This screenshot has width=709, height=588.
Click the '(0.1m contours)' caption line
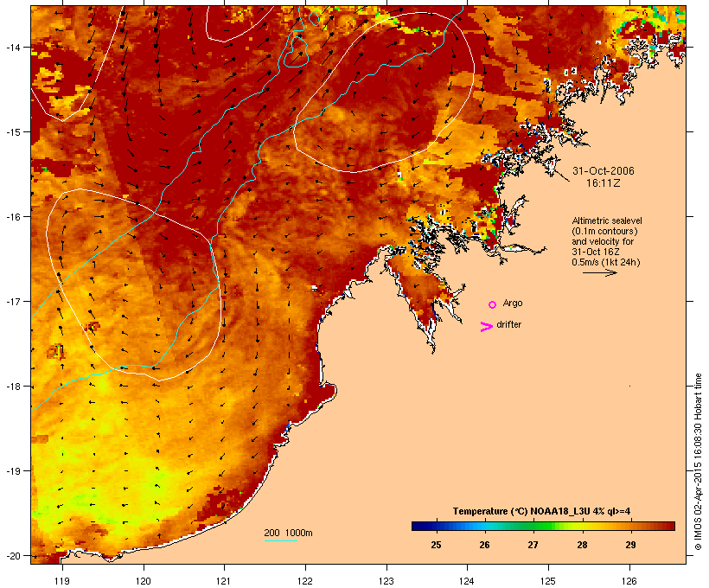(x=604, y=231)
